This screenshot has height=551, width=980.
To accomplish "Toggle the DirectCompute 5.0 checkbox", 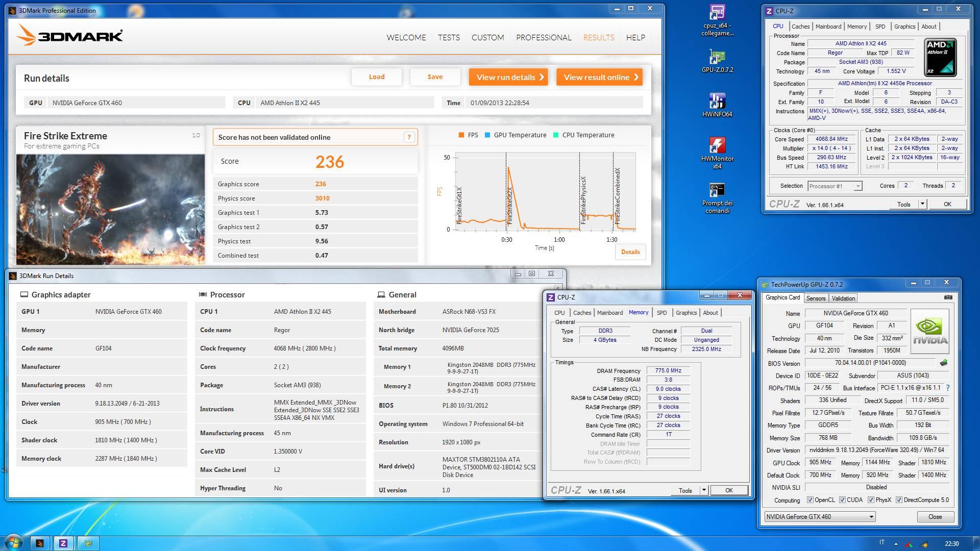I will point(899,500).
